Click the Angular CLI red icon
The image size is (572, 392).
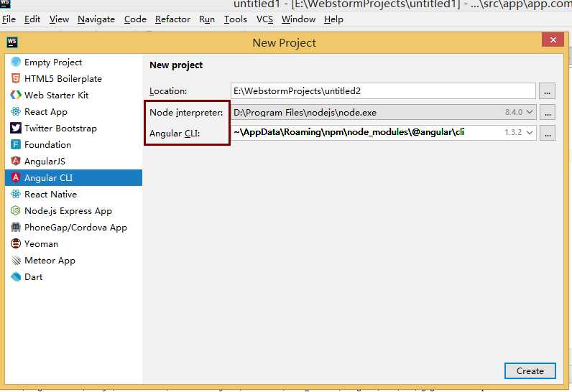click(x=16, y=178)
